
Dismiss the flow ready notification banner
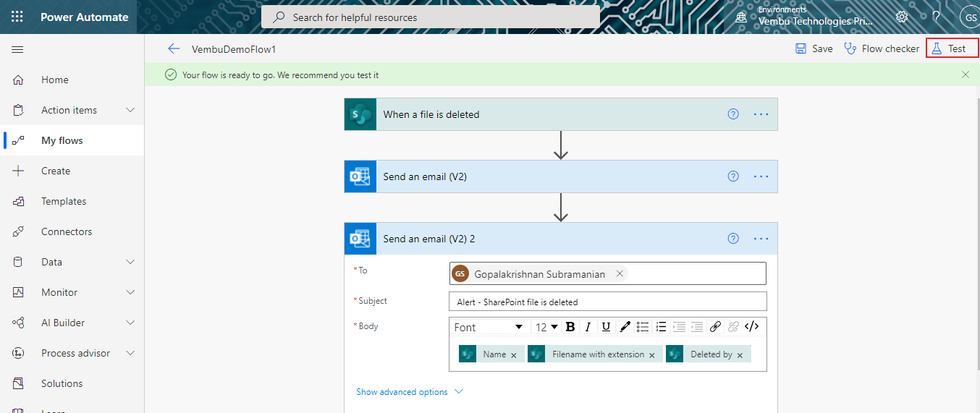tap(965, 74)
